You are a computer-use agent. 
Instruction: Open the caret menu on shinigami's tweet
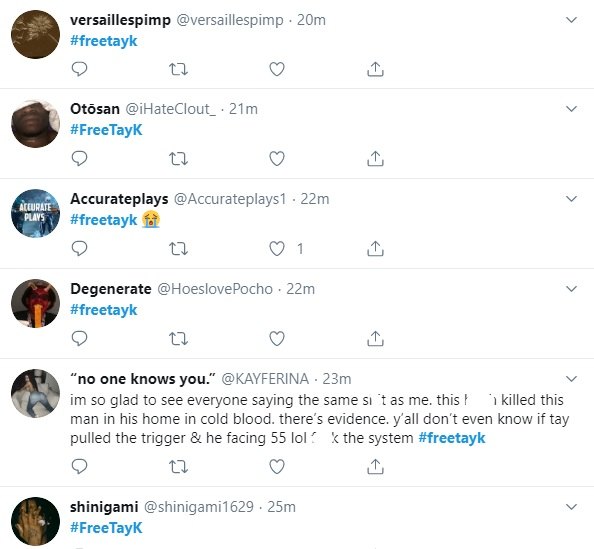tap(571, 507)
